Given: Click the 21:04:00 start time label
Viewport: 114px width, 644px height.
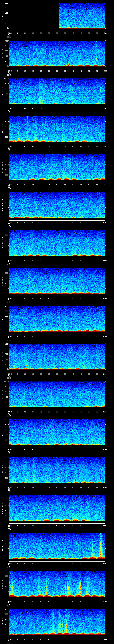Looking at the screenshot, I should [9, 33].
